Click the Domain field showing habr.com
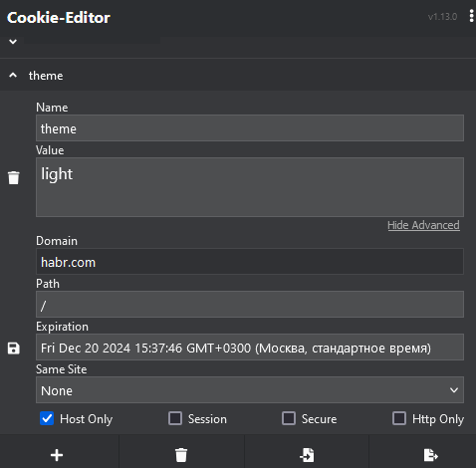This screenshot has width=476, height=468. click(250, 262)
